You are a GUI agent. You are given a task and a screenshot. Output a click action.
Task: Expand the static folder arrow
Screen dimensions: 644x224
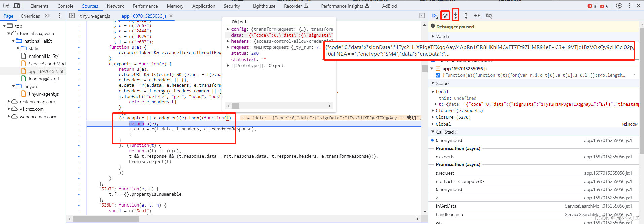coord(18,48)
